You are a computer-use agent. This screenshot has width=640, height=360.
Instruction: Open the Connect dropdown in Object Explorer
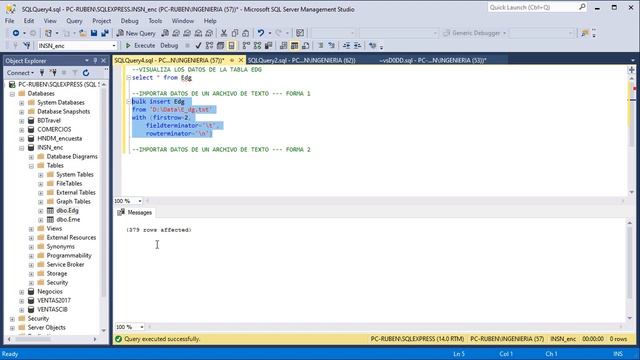pos(20,73)
